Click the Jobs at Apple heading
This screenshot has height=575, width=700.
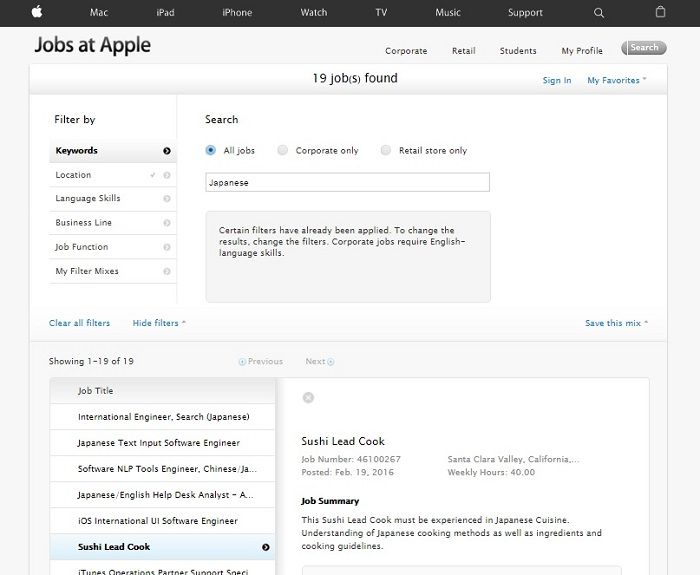[x=92, y=45]
